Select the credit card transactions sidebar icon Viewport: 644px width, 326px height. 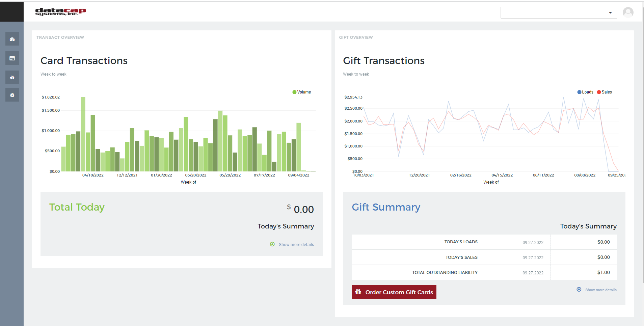[12, 58]
